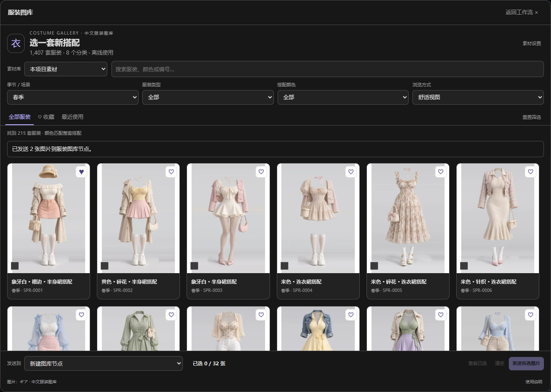Favorite the SPR-0003 outfit heart
Image resolution: width=551 pixels, height=392 pixels.
point(261,172)
